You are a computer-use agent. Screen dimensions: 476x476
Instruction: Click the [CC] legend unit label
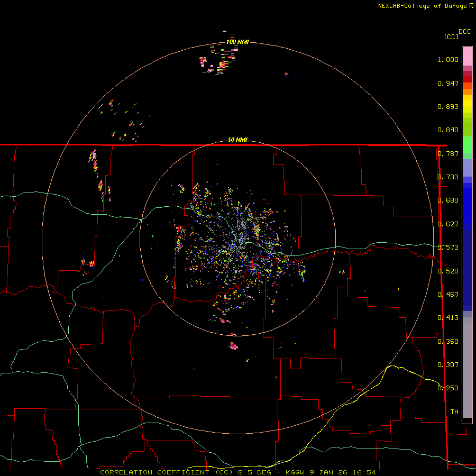(x=451, y=36)
